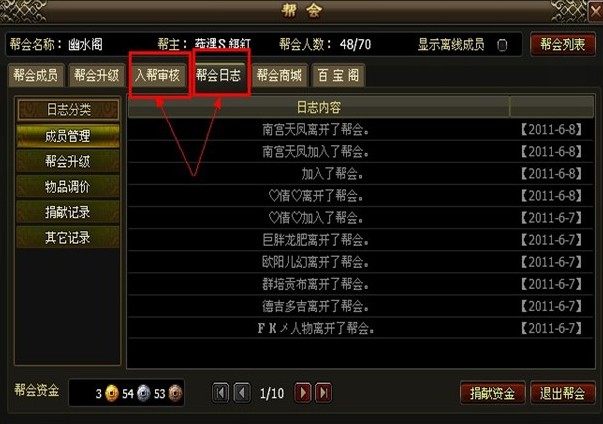Select the 帮会商城 tab
Image resolution: width=603 pixels, height=424 pixels.
(x=279, y=75)
